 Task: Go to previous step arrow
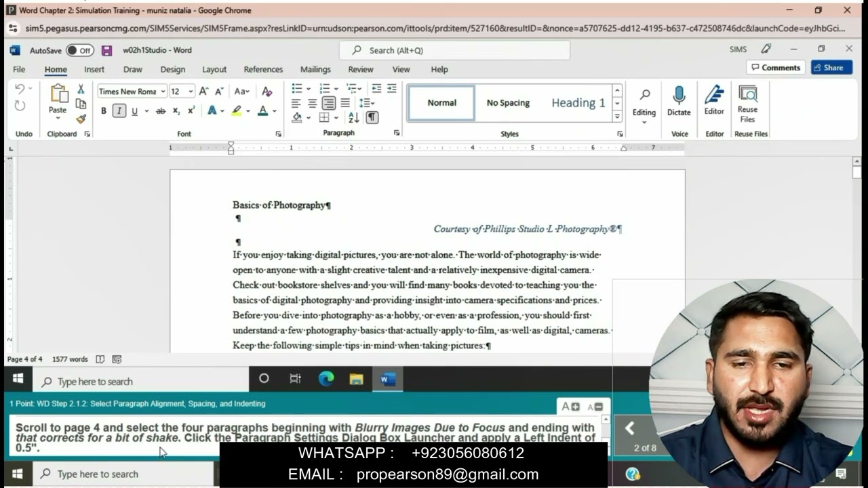tap(630, 428)
